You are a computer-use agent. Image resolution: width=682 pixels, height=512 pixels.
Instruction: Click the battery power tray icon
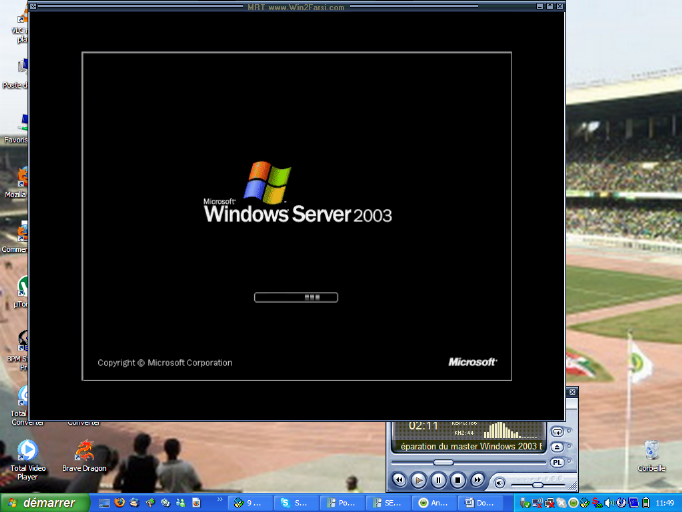[645, 503]
